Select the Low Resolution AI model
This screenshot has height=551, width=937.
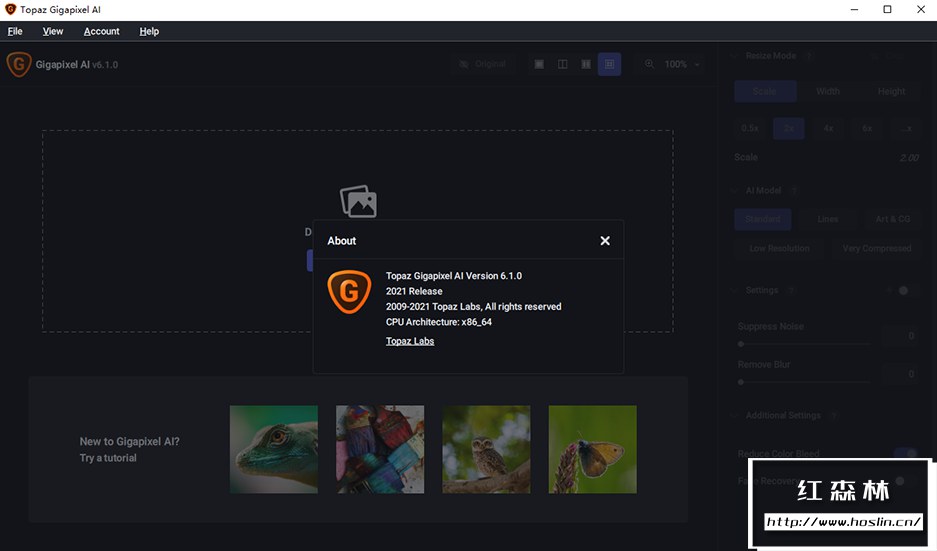click(779, 248)
